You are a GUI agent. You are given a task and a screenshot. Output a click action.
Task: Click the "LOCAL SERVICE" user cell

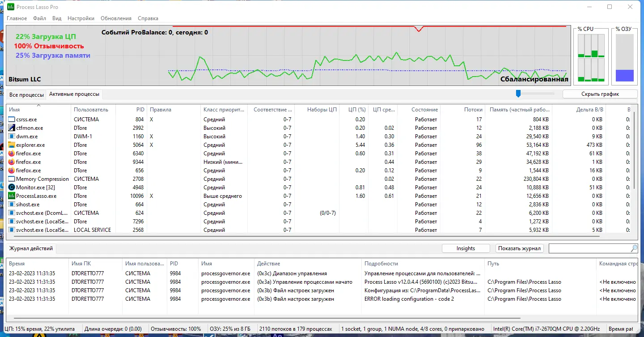(92, 230)
